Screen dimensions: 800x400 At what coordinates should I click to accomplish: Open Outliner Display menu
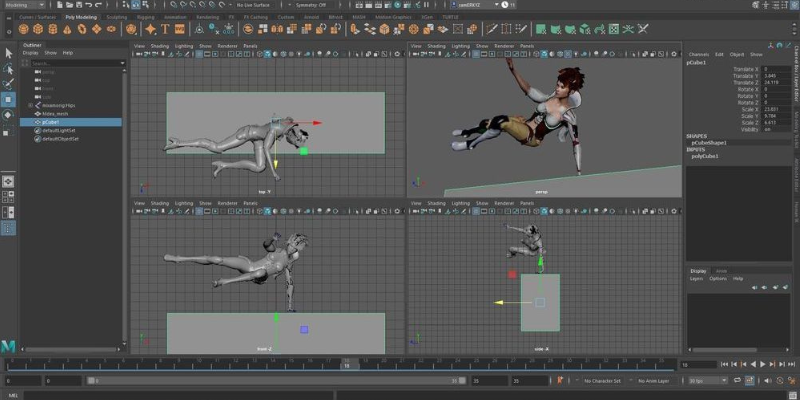(30, 53)
